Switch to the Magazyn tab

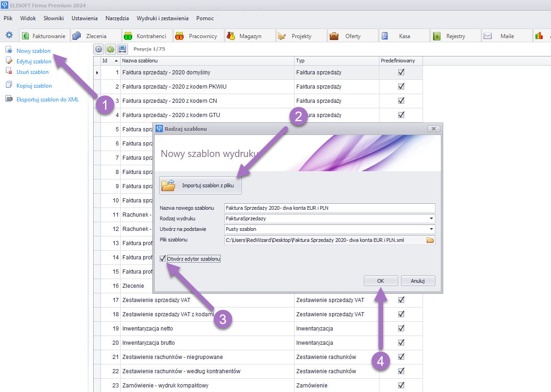[250, 36]
